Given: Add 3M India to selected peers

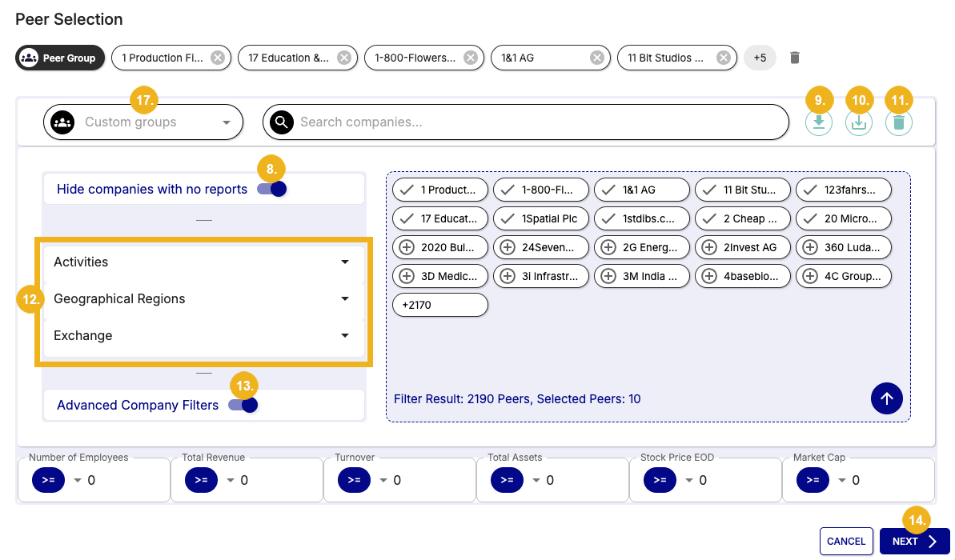Looking at the screenshot, I should coord(608,276).
